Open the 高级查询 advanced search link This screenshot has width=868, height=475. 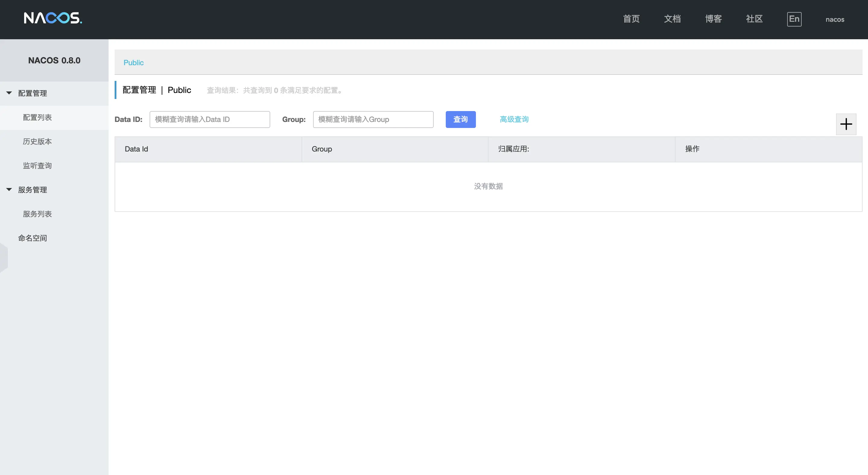click(x=514, y=119)
